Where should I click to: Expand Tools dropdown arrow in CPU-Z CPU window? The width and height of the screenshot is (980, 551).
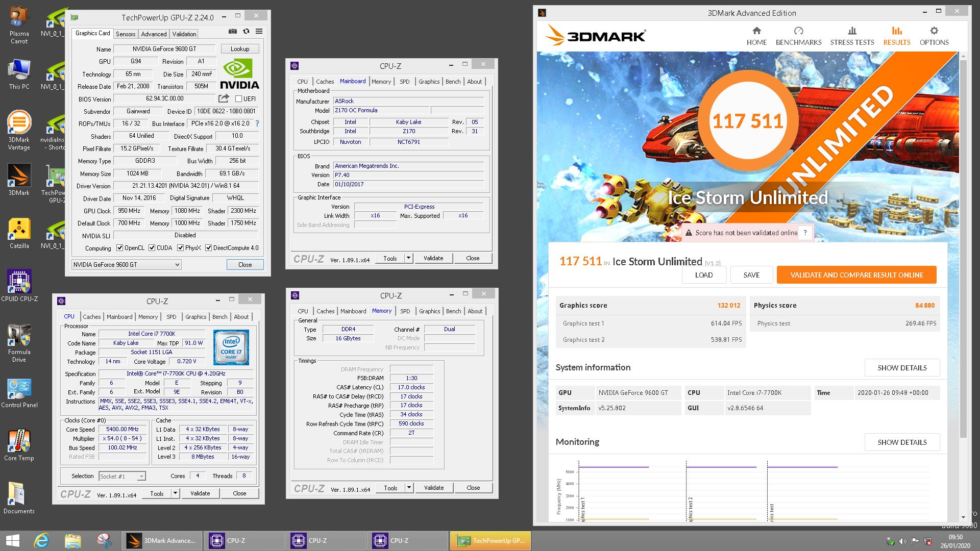[175, 493]
